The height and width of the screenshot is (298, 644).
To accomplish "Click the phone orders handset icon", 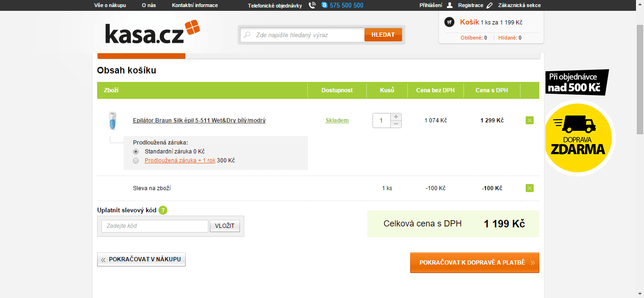I will [312, 5].
